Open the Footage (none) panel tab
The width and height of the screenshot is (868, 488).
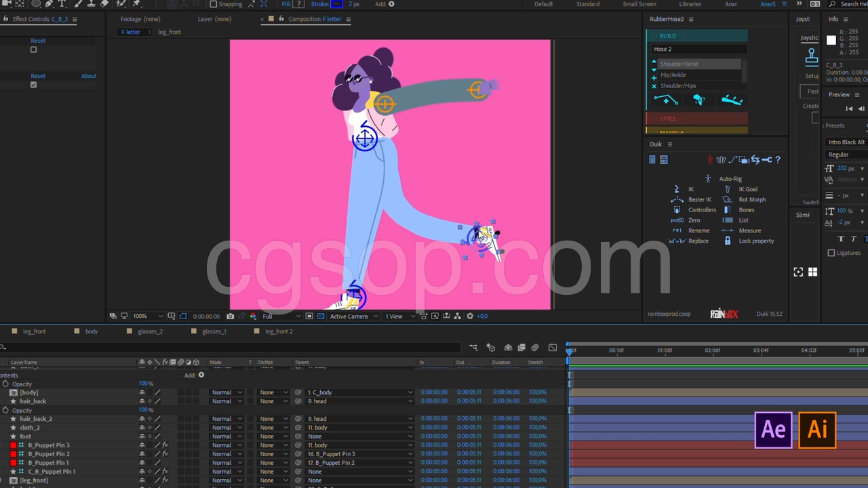(140, 19)
